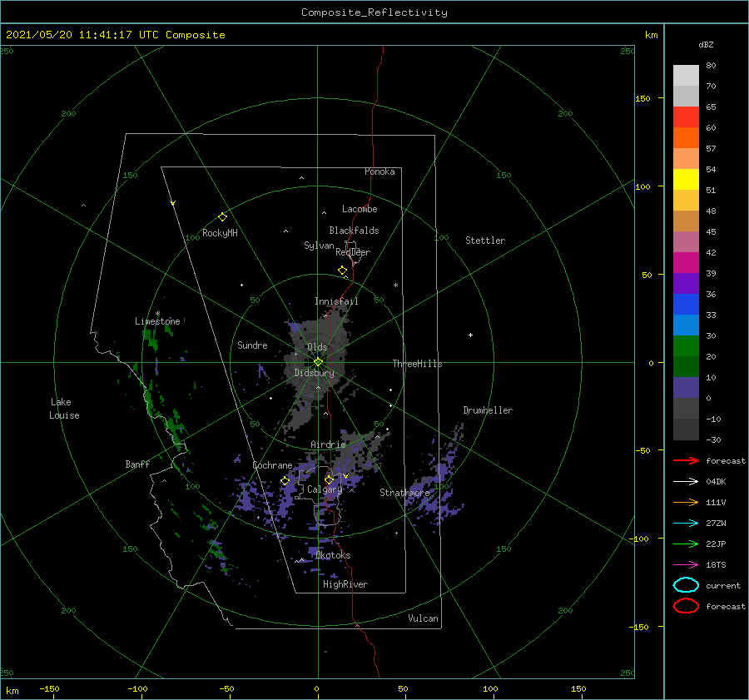
Task: Click the asterisk marker above Limestone
Action: point(157,314)
